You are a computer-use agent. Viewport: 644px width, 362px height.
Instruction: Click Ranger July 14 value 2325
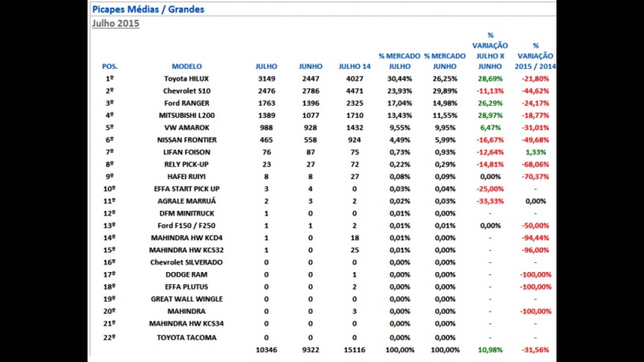355,103
